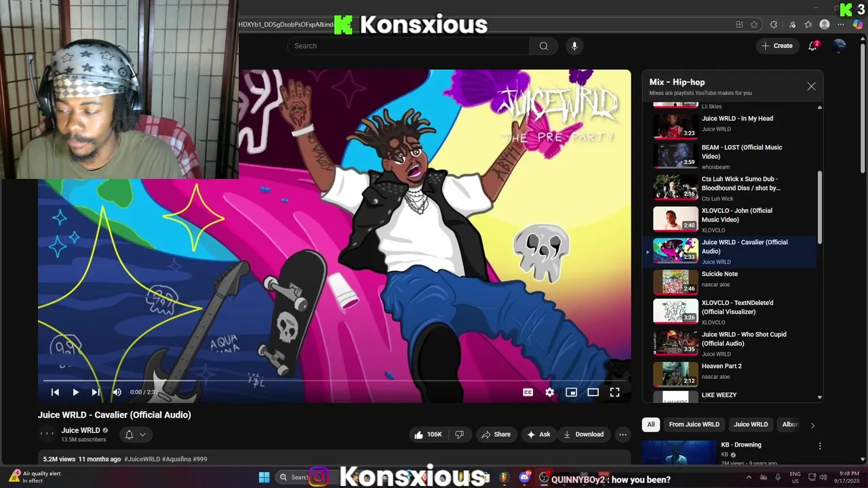Open subscription notification bell dropdown
Image resolution: width=868 pixels, height=488 pixels.
pyautogui.click(x=136, y=434)
